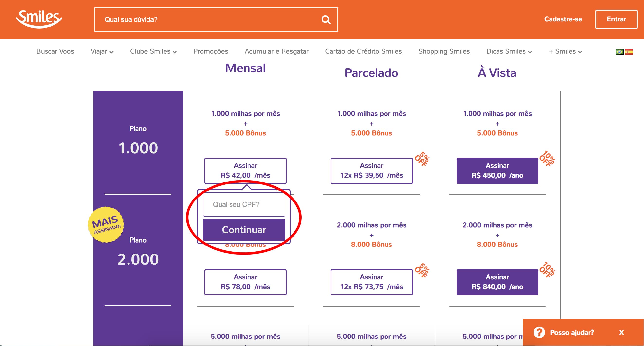This screenshot has width=644, height=346.
Task: Open the Dicas Smiles dropdown
Action: [509, 51]
